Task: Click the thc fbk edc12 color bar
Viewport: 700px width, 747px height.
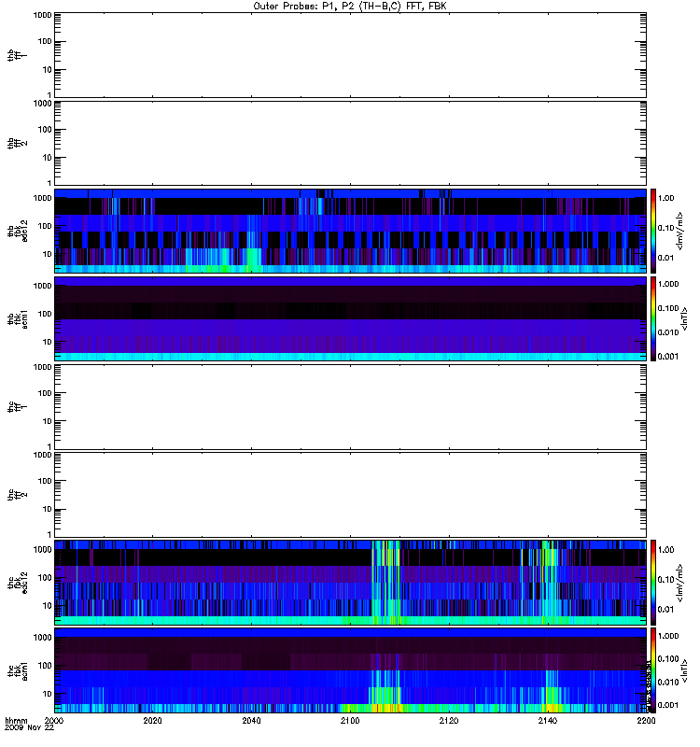Action: (x=653, y=582)
